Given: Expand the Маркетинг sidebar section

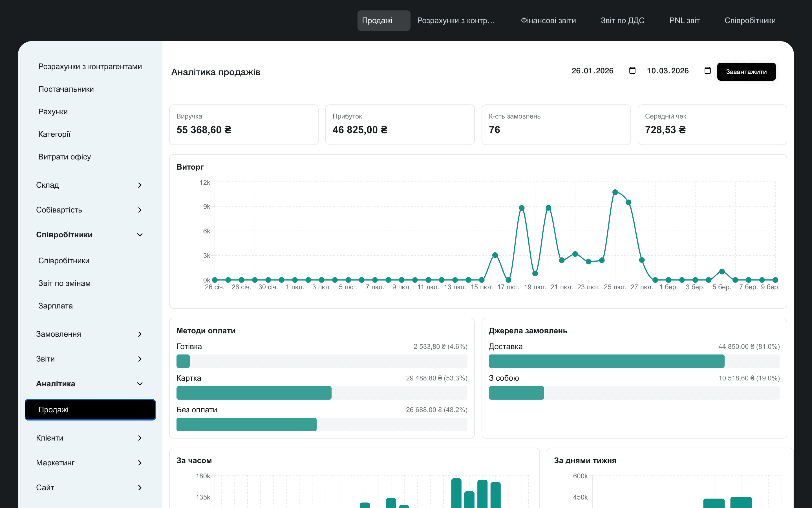Looking at the screenshot, I should pos(90,463).
